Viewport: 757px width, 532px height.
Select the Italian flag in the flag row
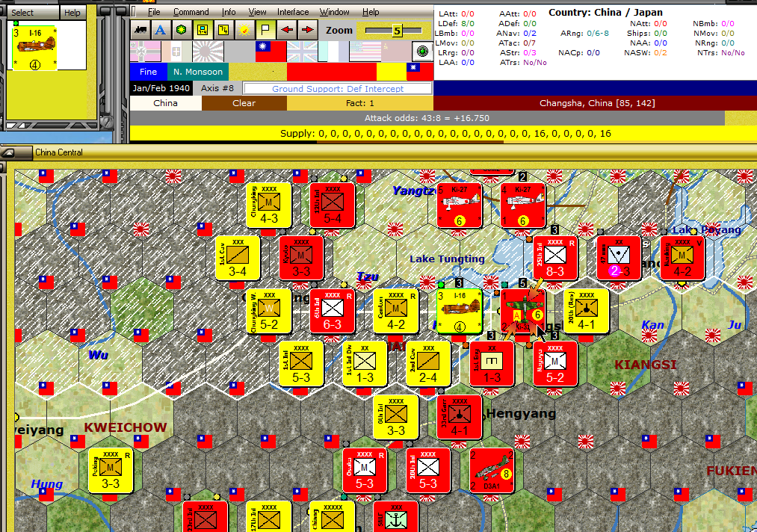point(176,51)
